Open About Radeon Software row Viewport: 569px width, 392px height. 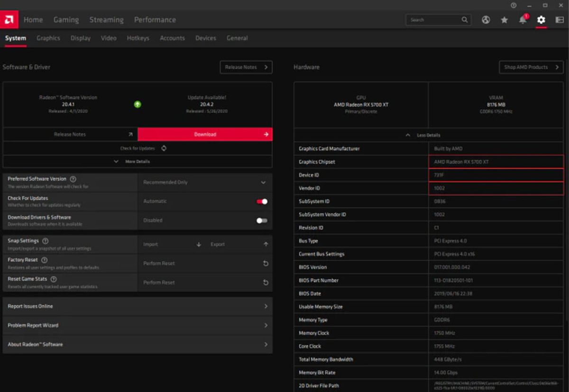138,345
